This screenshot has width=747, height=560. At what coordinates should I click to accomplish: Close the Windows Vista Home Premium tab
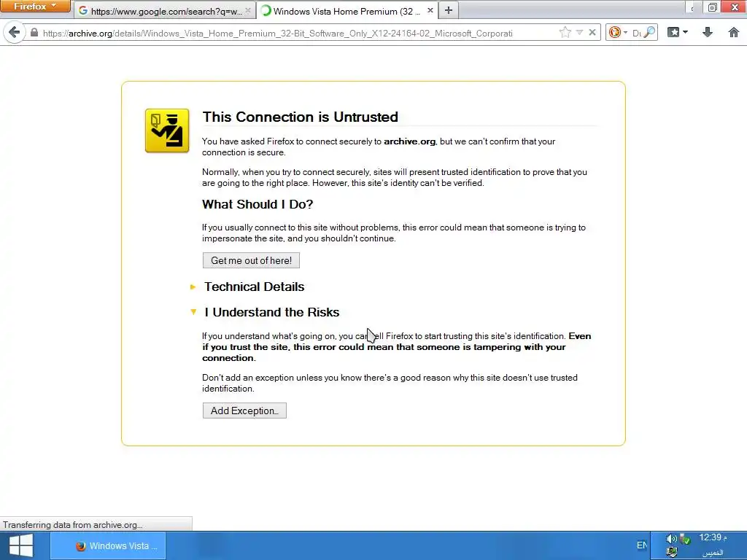point(430,10)
